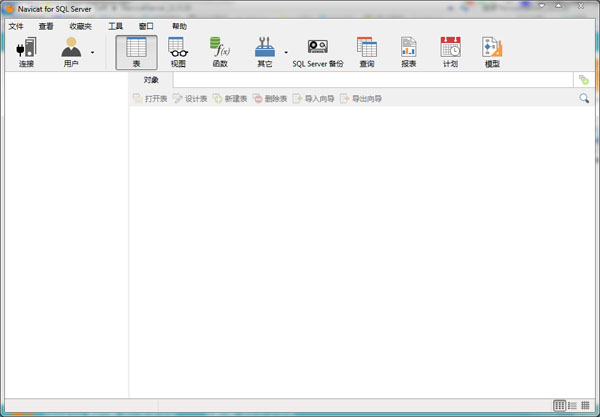This screenshot has width=600, height=417.
Task: Open the 查询 (Query) toolbar icon
Action: pyautogui.click(x=367, y=52)
